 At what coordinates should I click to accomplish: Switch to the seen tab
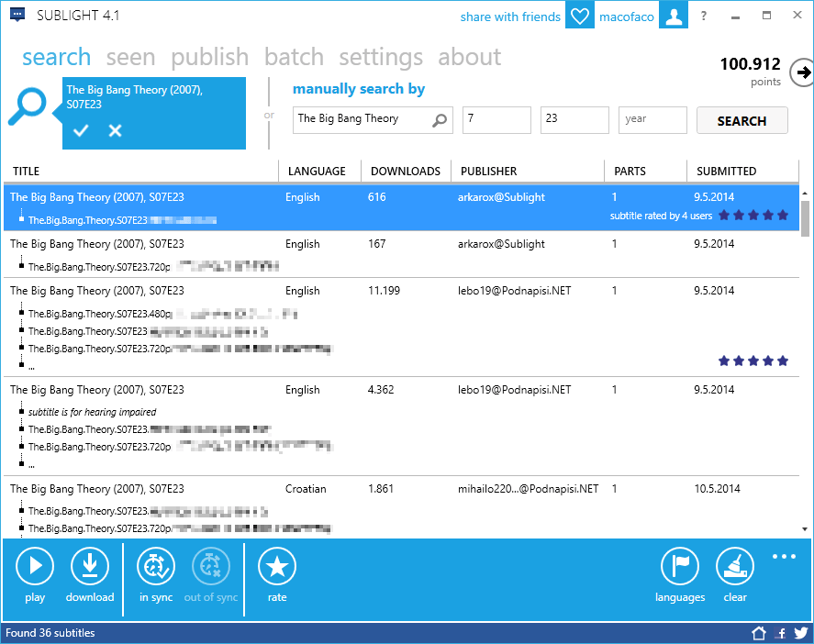[x=131, y=57]
